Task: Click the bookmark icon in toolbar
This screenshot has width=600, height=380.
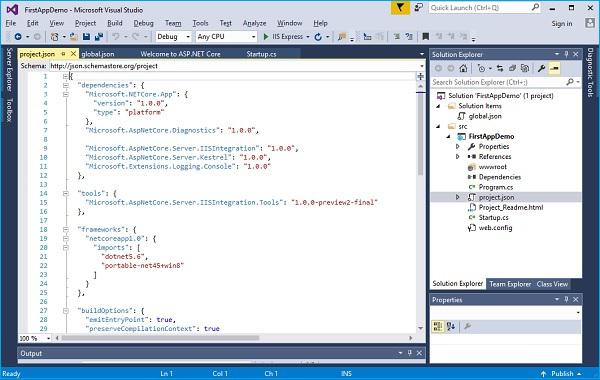Action: (425, 37)
